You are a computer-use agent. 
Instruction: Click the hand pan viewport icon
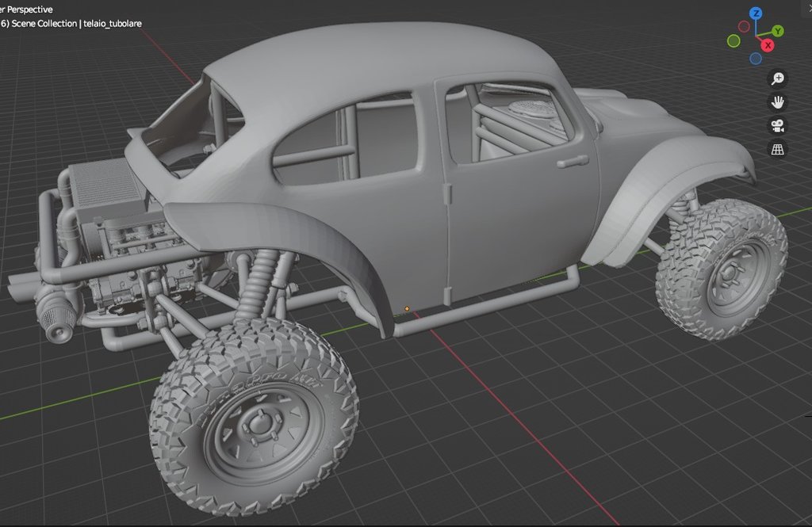click(x=778, y=101)
